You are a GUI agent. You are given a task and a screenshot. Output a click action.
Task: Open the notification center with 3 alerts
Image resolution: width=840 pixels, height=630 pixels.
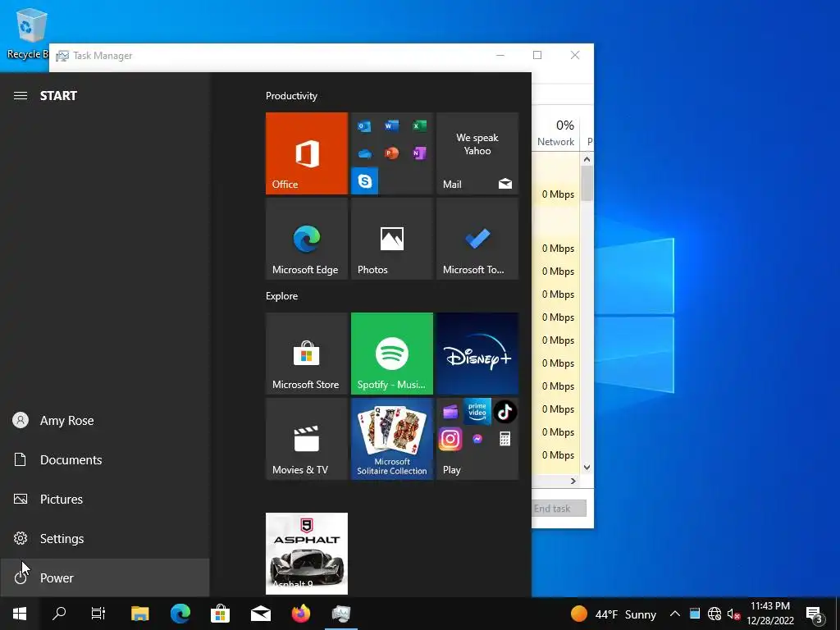(x=815, y=614)
